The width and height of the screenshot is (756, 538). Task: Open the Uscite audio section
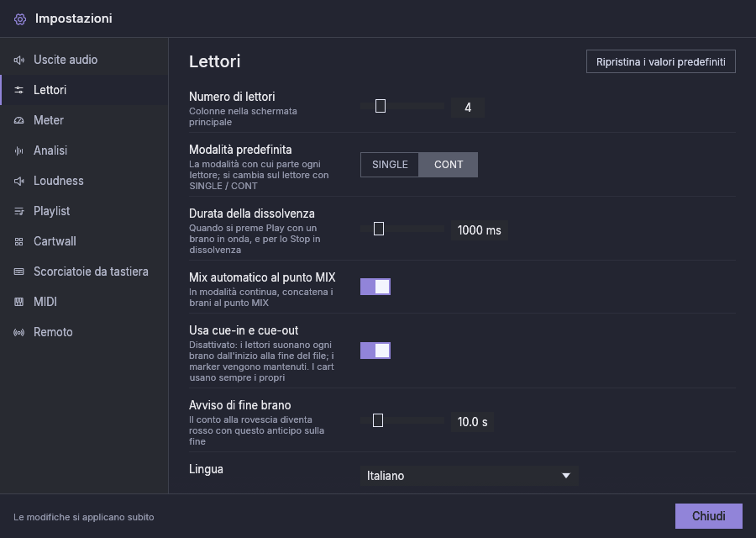coord(84,60)
